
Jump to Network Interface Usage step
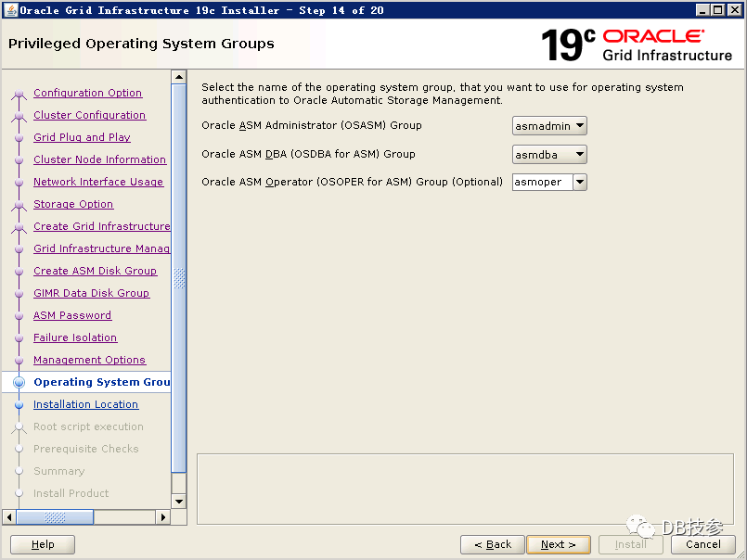(x=98, y=182)
